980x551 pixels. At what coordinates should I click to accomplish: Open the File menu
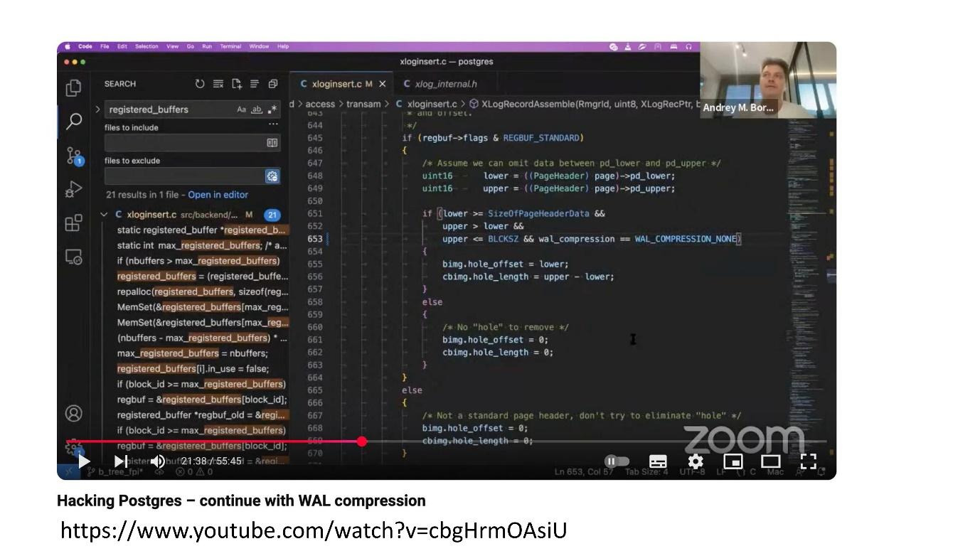(x=105, y=47)
